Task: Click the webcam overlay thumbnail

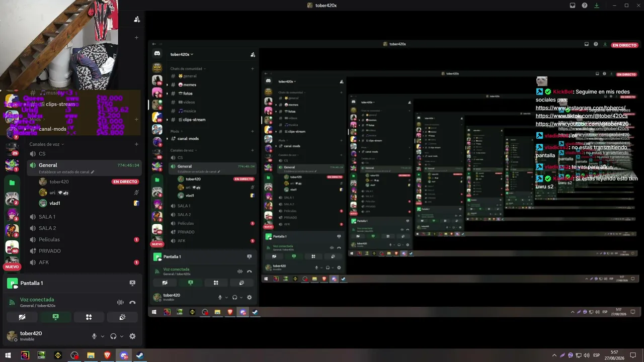Action: pos(59,44)
